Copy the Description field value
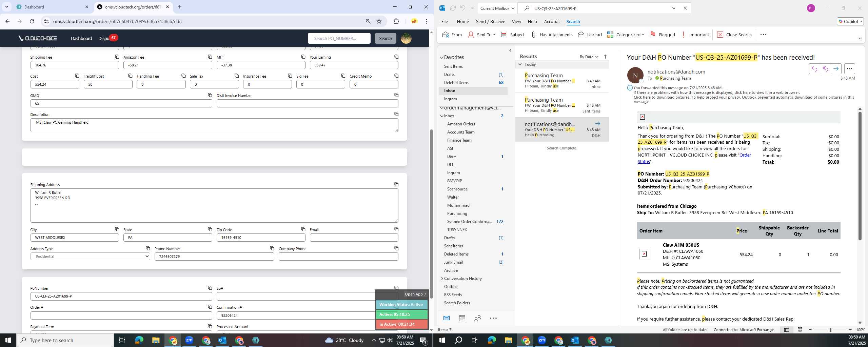 [x=396, y=114]
